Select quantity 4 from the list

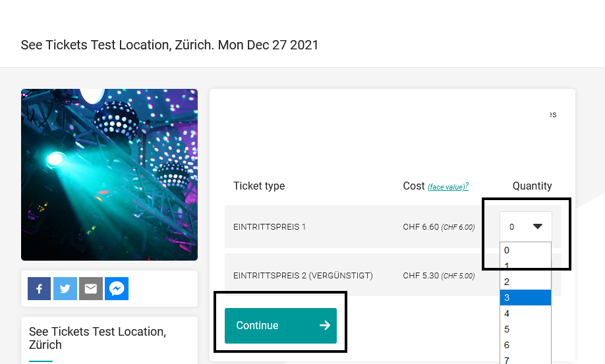(525, 313)
